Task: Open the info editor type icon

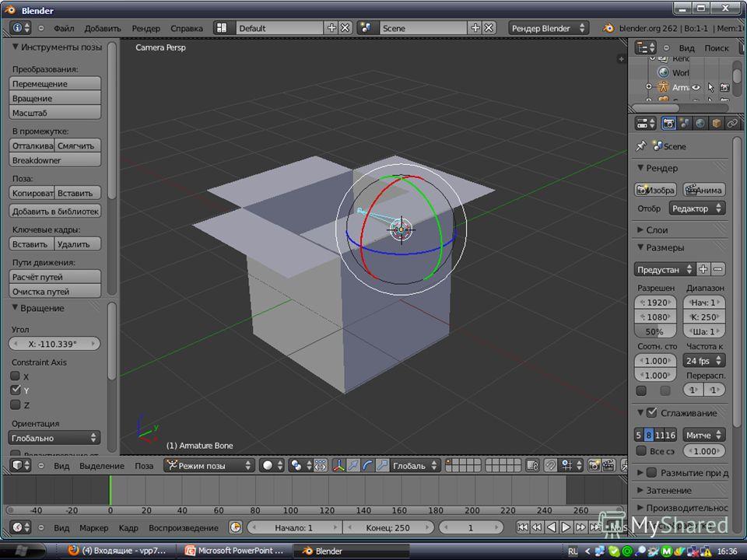Action: [20, 28]
